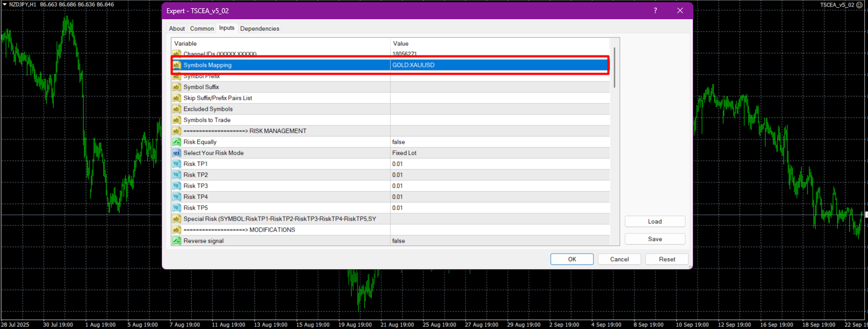Click the Risk Equally boolean icon

click(176, 142)
